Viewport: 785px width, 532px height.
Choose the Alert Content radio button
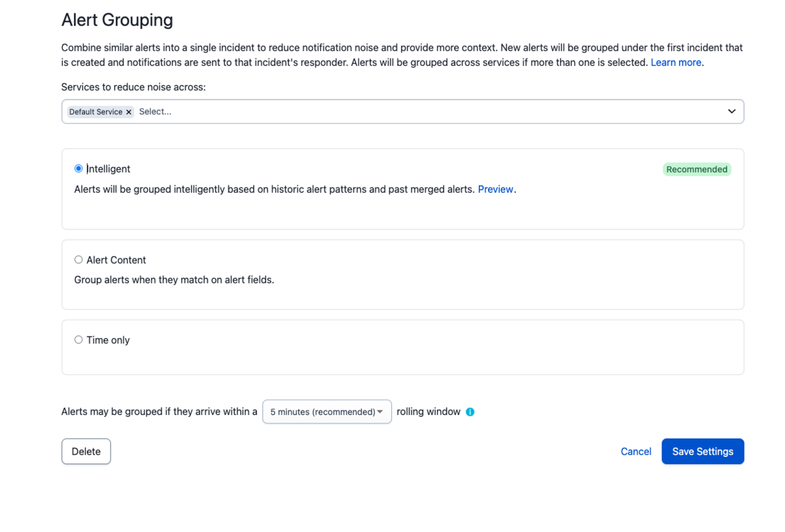(x=78, y=259)
